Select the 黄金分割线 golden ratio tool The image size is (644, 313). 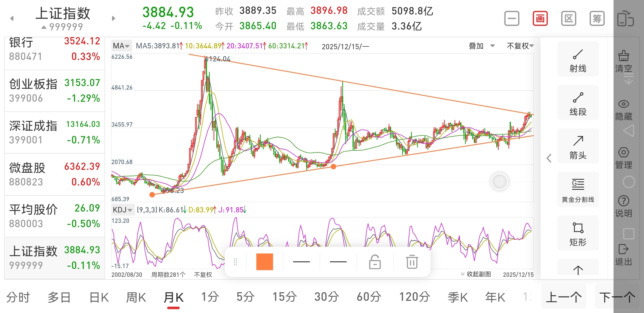point(578,190)
